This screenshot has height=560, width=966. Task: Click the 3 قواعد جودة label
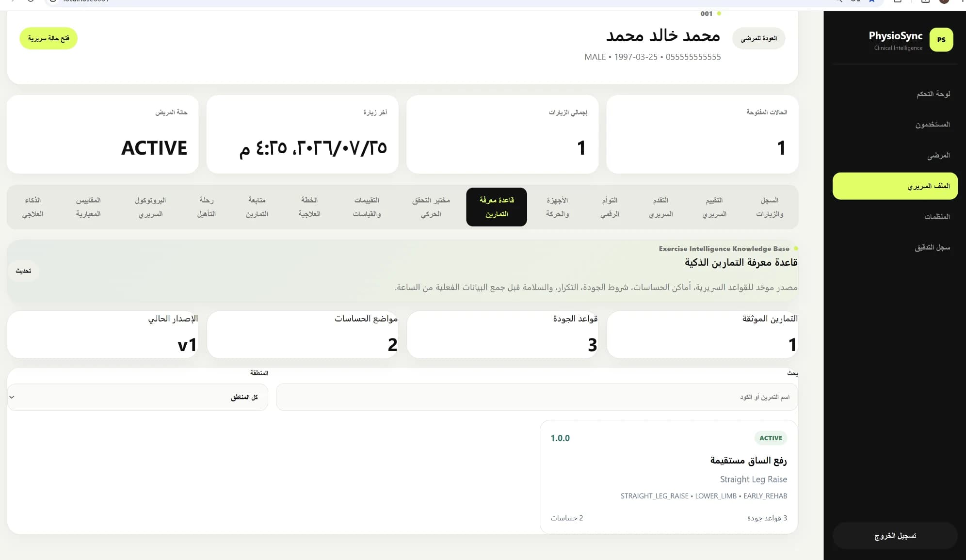coord(767,518)
